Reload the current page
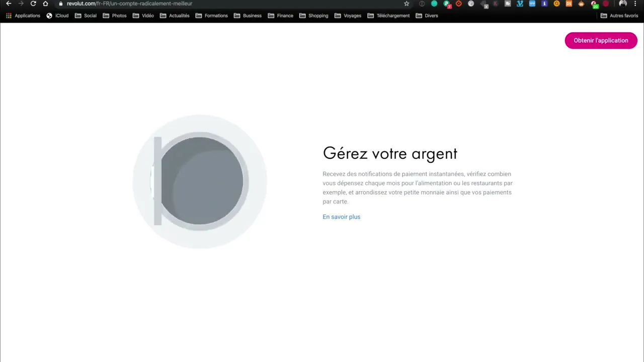Viewport: 644px width, 362px height. click(x=33, y=4)
